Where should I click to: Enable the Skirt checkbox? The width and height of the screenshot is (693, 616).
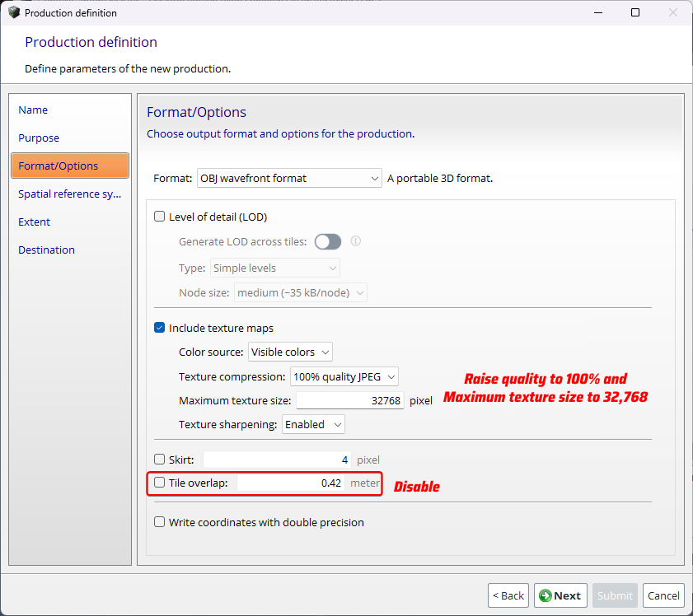click(x=159, y=460)
